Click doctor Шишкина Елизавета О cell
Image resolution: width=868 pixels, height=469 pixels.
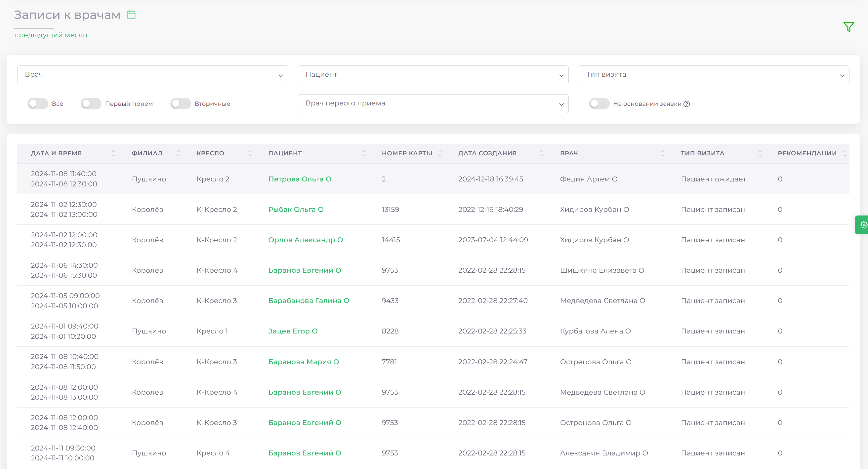click(602, 270)
